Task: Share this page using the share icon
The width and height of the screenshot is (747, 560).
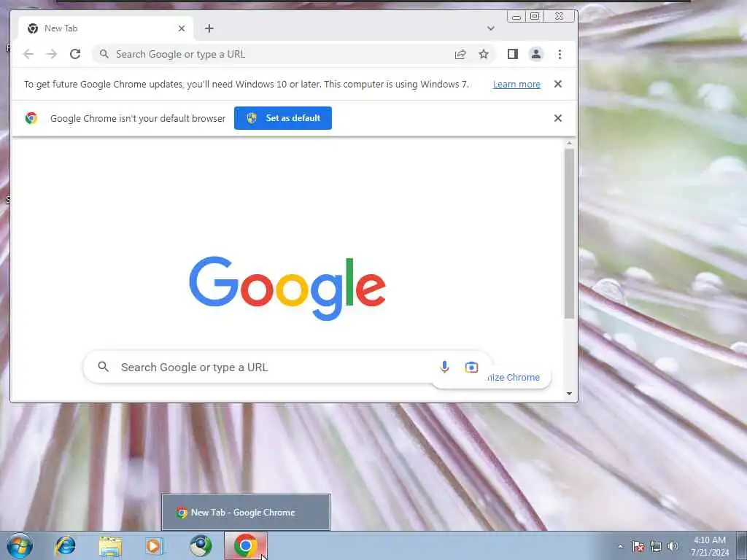Action: click(x=460, y=54)
